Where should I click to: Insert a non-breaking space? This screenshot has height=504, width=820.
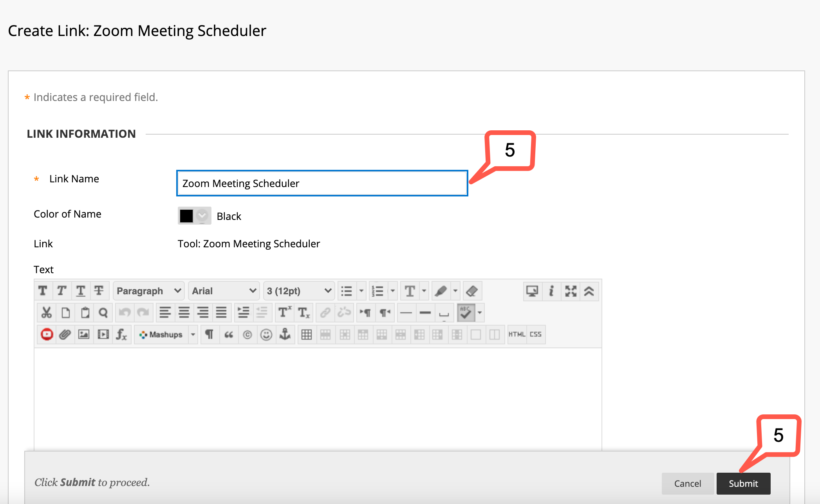click(444, 313)
